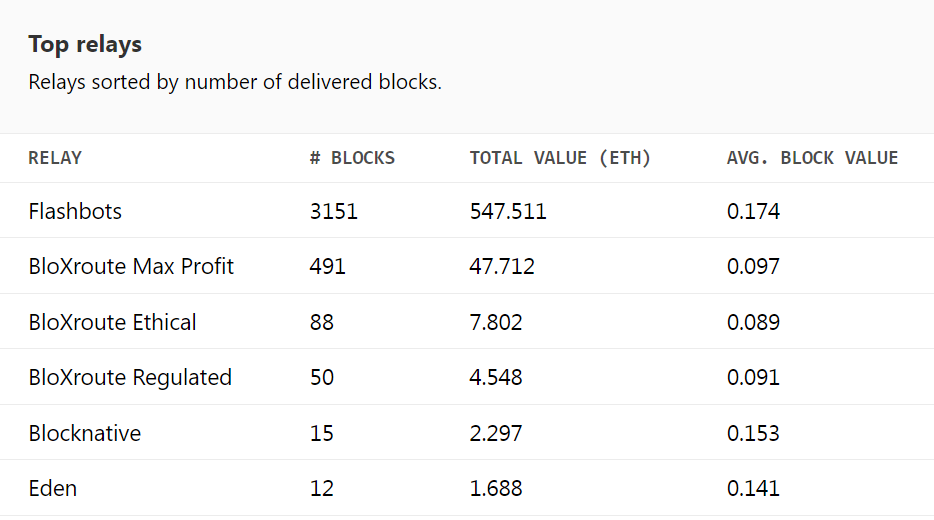Click the Flashbots relay name
This screenshot has width=934, height=520.
pyautogui.click(x=75, y=211)
